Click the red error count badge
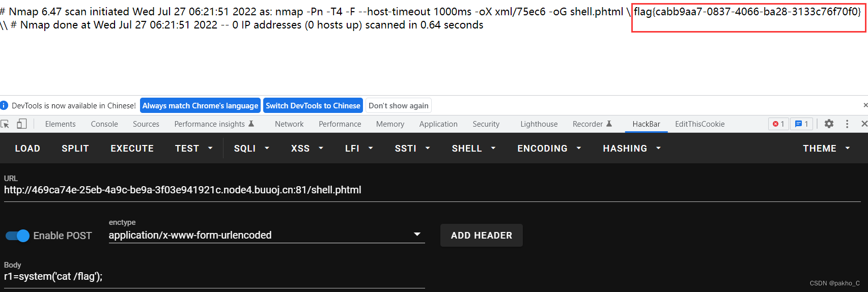Screen dimensions: 868x292 778,124
